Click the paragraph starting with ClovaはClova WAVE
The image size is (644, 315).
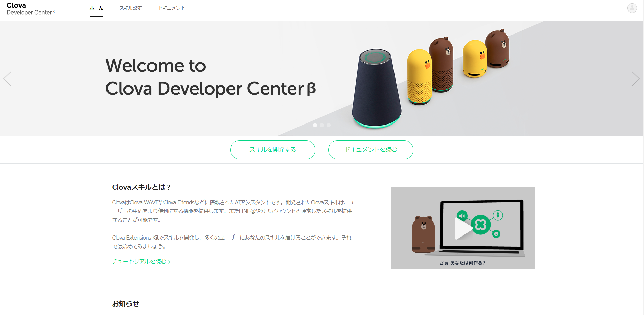[233, 211]
